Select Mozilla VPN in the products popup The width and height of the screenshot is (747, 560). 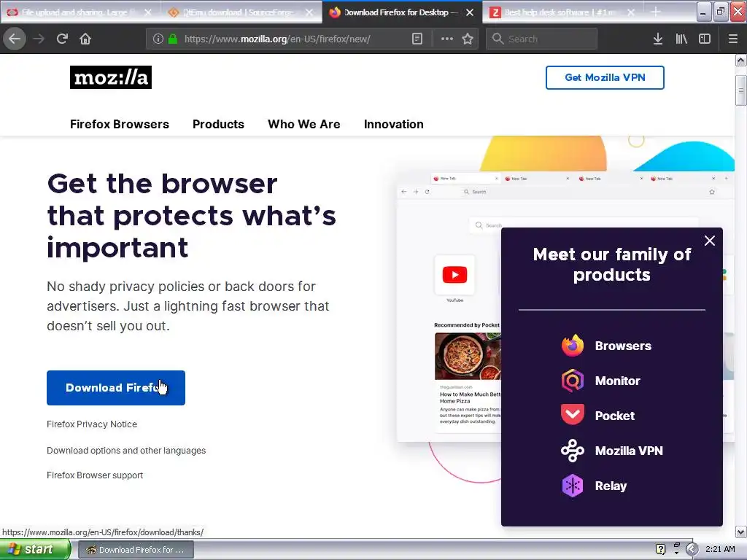629,451
